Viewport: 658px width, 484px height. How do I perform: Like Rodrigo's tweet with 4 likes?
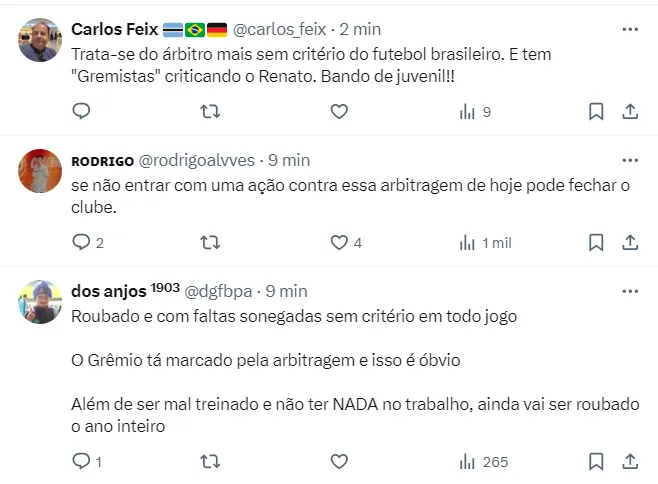[339, 242]
